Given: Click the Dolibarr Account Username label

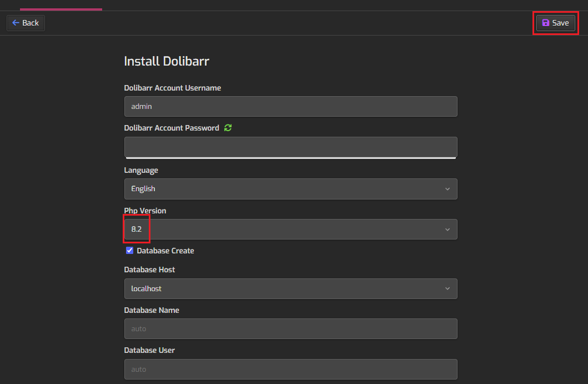Looking at the screenshot, I should tap(173, 88).
